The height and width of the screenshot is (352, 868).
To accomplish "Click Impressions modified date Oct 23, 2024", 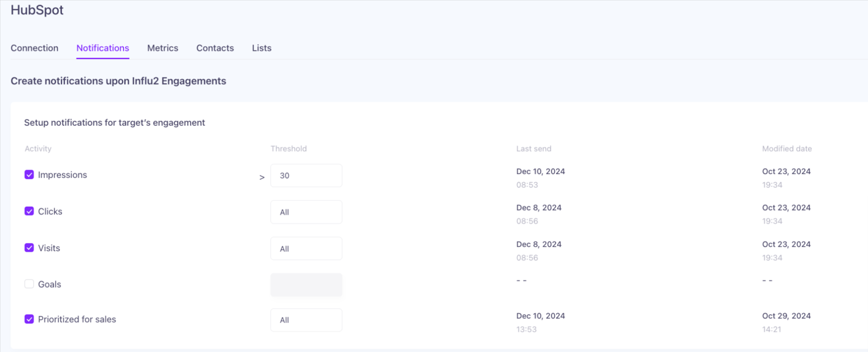I will tap(786, 171).
